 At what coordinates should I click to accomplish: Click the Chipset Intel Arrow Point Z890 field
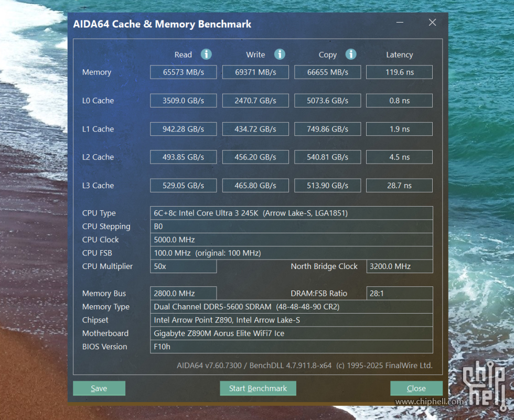[x=292, y=320]
